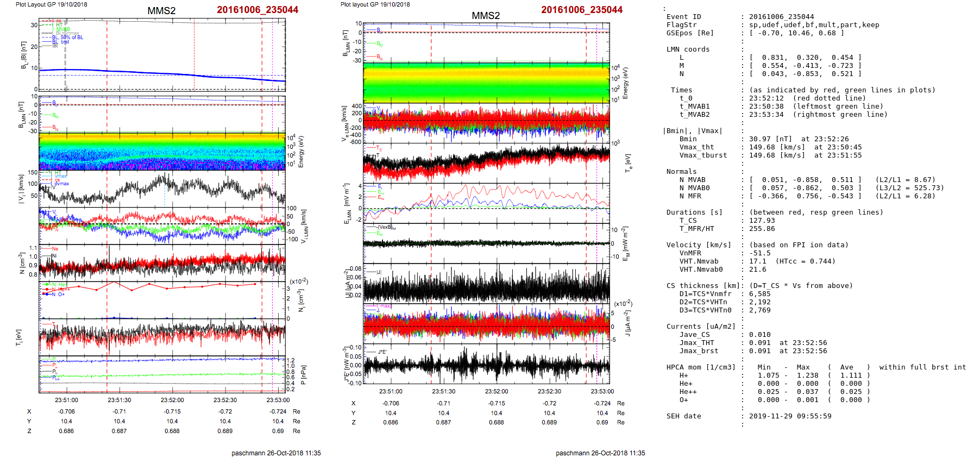Click the ion energy spectrogram in the left plot

[x=162, y=151]
